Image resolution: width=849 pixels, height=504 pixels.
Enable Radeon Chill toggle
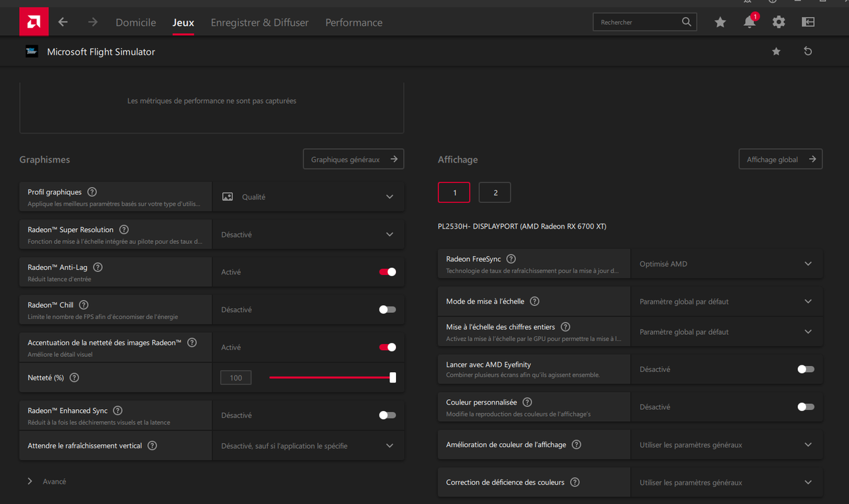point(387,310)
